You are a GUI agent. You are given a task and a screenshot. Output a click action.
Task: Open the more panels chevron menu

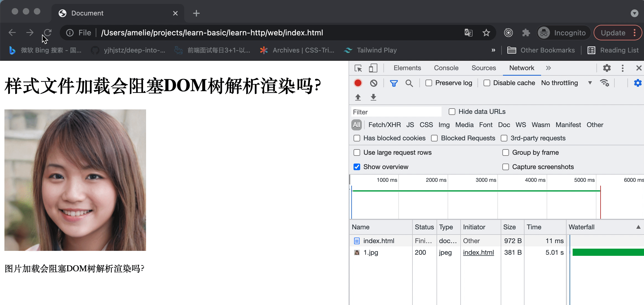[549, 68]
